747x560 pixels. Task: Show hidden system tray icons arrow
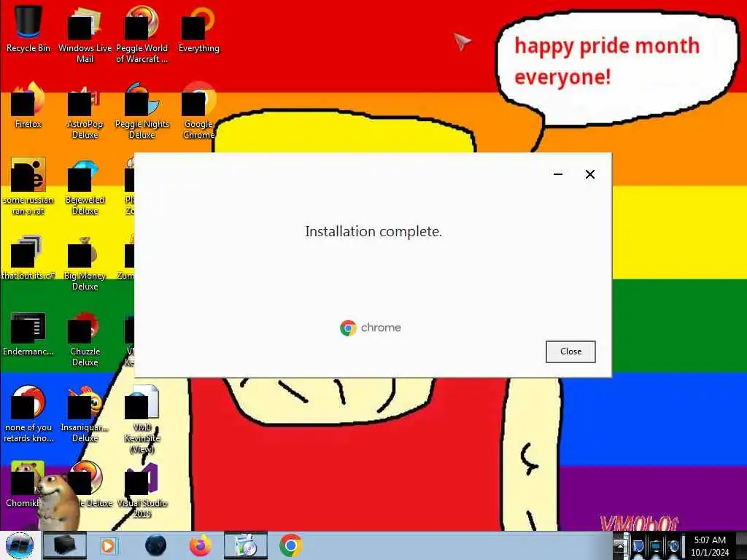click(619, 545)
